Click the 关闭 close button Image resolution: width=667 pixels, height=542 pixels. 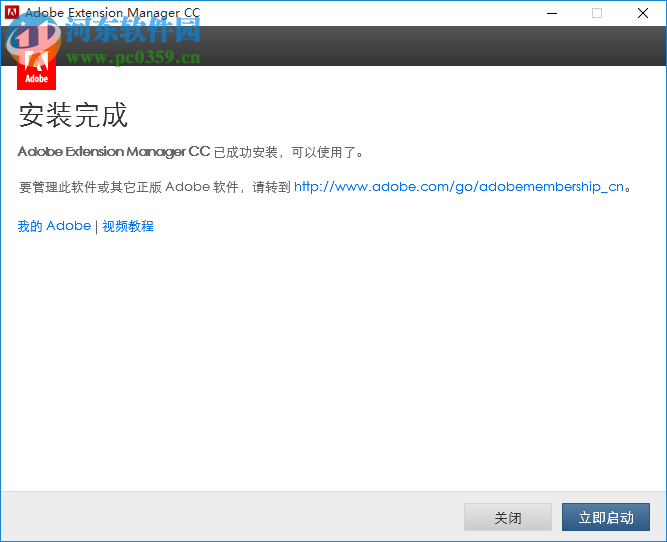point(507,517)
